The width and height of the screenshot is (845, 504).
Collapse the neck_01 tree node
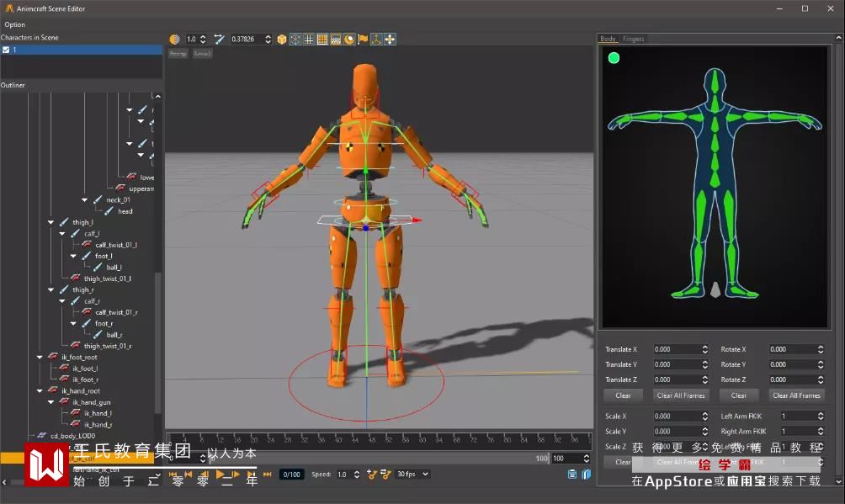tap(85, 200)
